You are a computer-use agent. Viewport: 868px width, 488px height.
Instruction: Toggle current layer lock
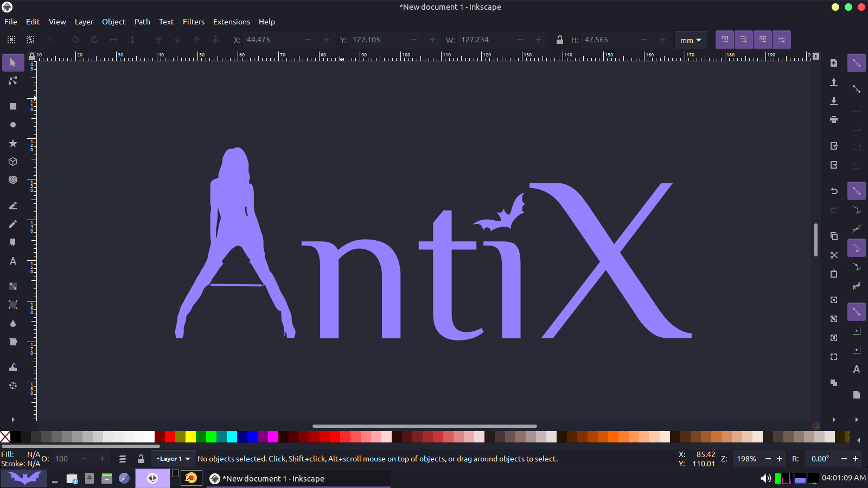point(141,459)
